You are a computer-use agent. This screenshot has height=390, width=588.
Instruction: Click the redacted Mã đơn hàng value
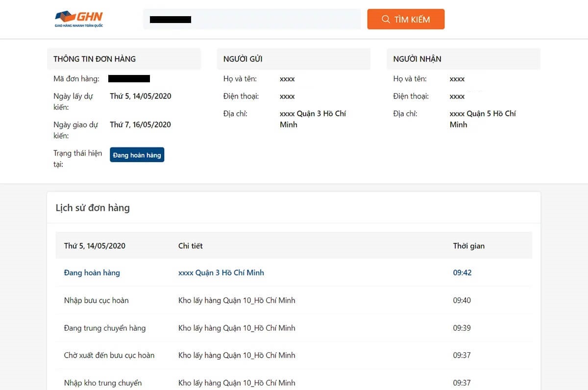click(x=129, y=78)
